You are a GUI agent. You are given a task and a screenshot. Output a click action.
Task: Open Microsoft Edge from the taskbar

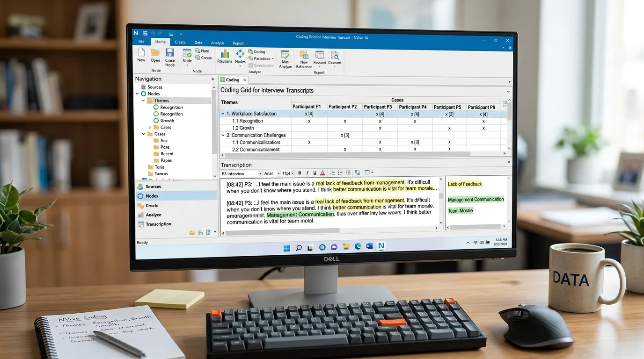click(358, 246)
